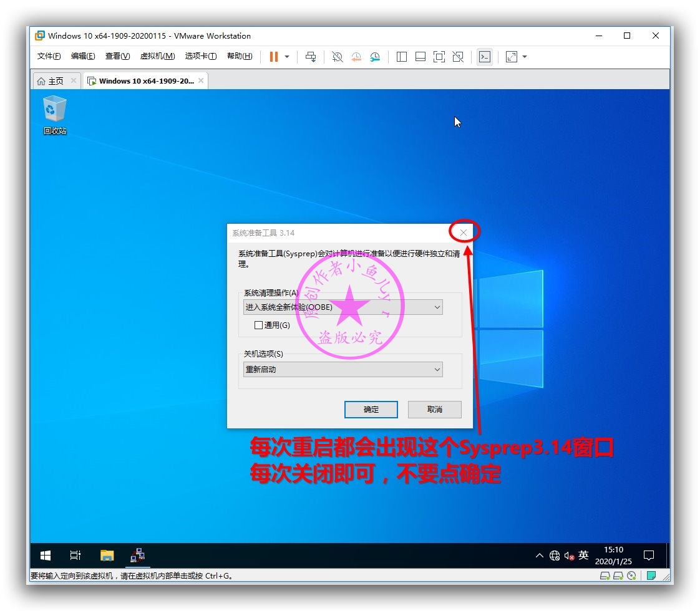Open Task View on guest taskbar
Image resolution: width=700 pixels, height=611 pixels.
click(x=75, y=556)
